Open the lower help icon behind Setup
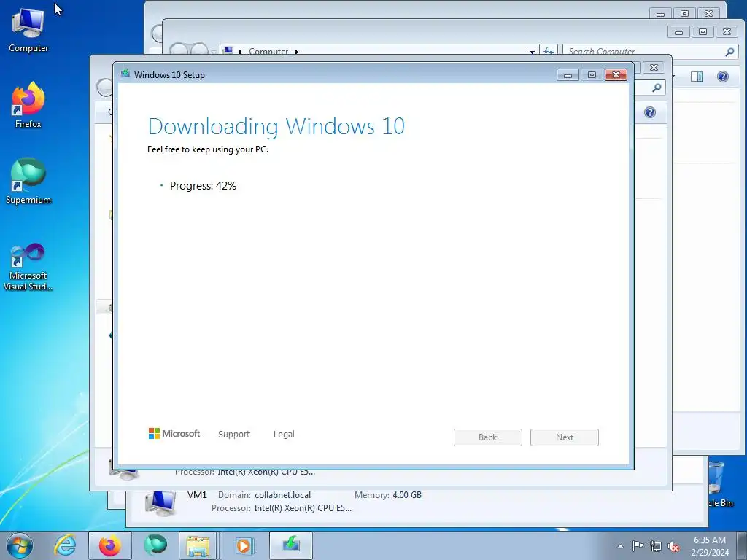Screen dimensions: 747x560 650,112
